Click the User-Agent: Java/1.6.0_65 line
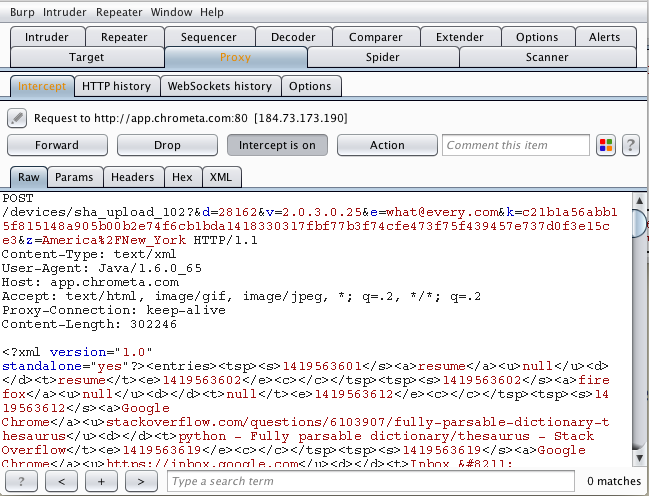Screen dimensions: 649x496 [x=102, y=268]
